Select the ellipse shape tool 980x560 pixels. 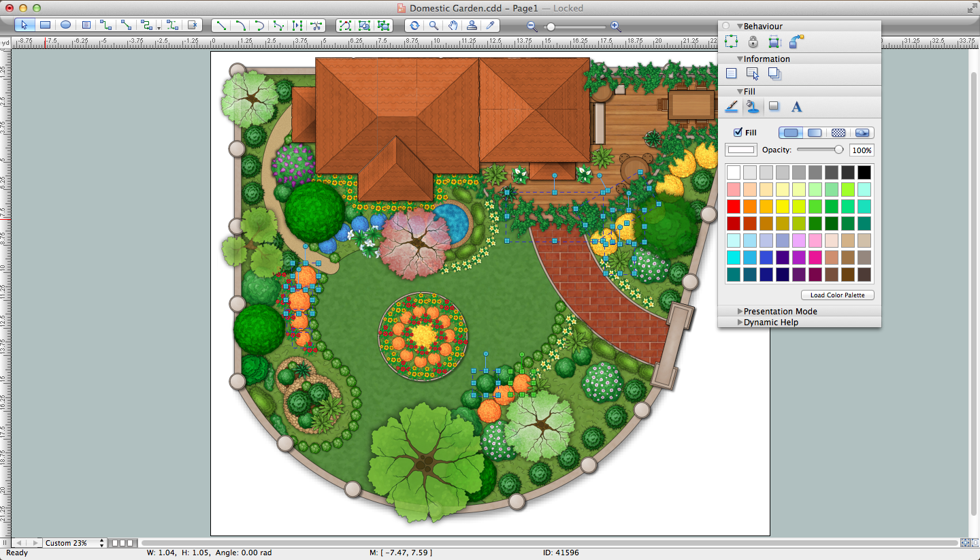[x=65, y=25]
